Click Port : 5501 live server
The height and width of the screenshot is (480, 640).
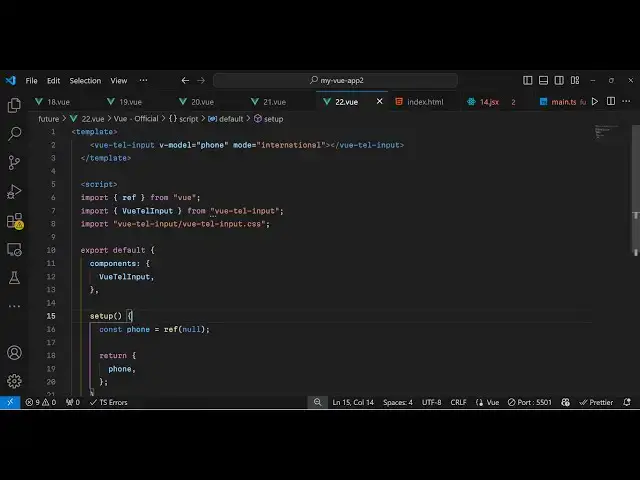click(529, 402)
